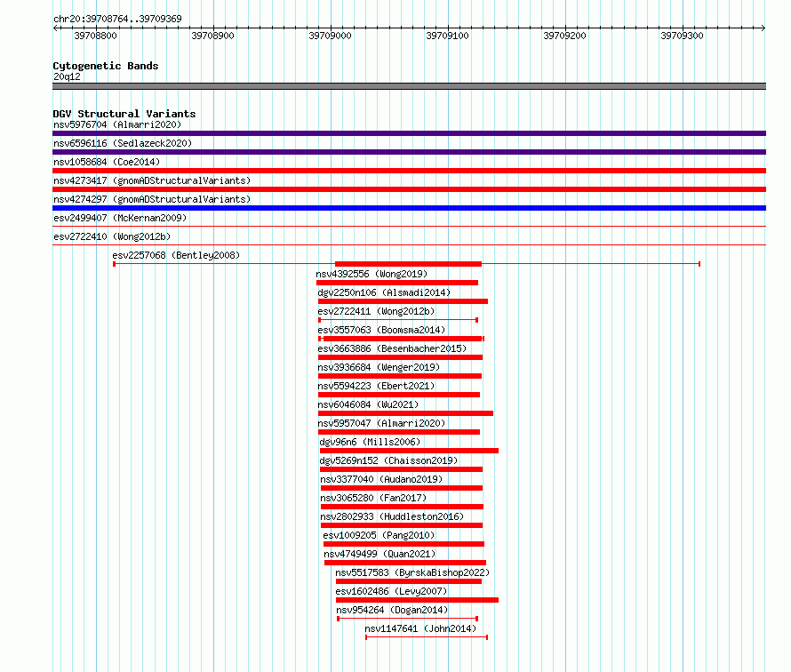This screenshot has height=672, width=791.
Task: Select the nsv4392556 (Wong2019) label
Action: (x=372, y=274)
